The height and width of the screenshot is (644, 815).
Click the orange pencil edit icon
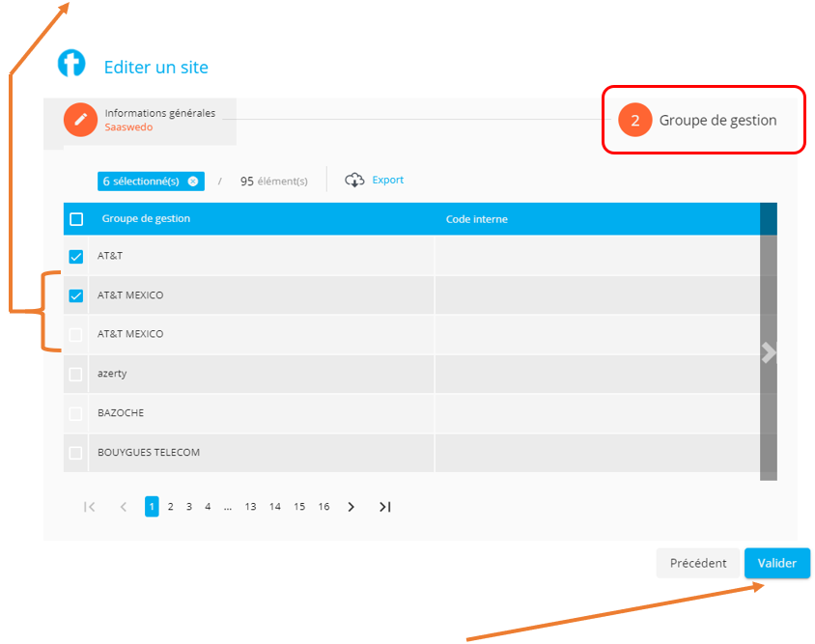pos(80,120)
